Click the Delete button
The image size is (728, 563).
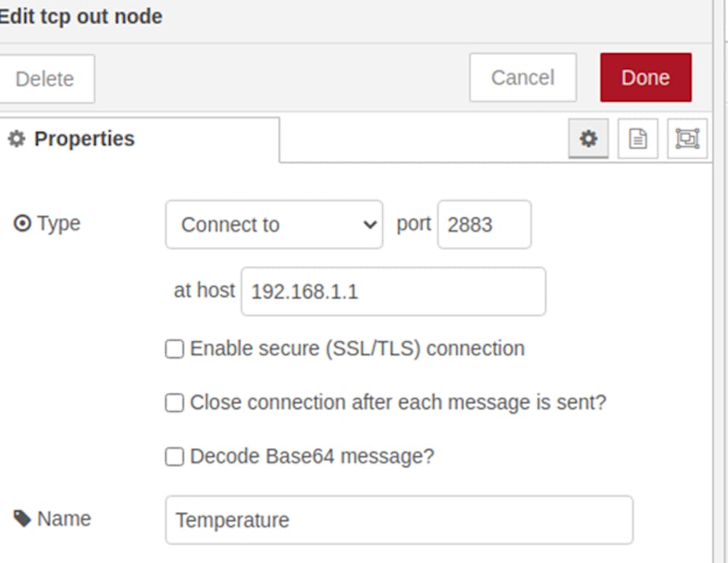tap(45, 79)
